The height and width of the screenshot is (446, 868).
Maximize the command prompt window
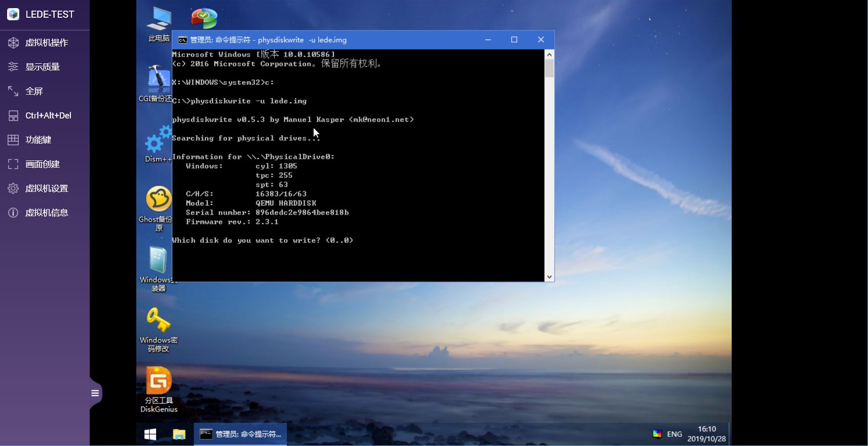(x=514, y=40)
